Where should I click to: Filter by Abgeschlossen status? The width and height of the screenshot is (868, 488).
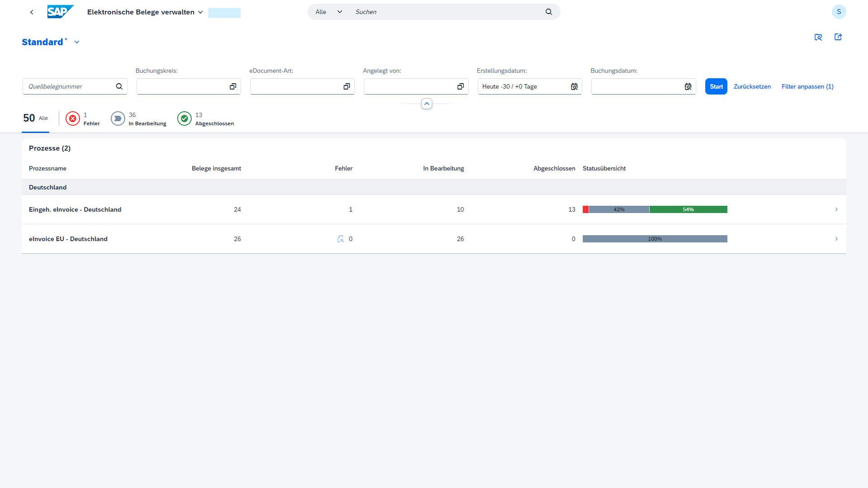pyautogui.click(x=206, y=119)
